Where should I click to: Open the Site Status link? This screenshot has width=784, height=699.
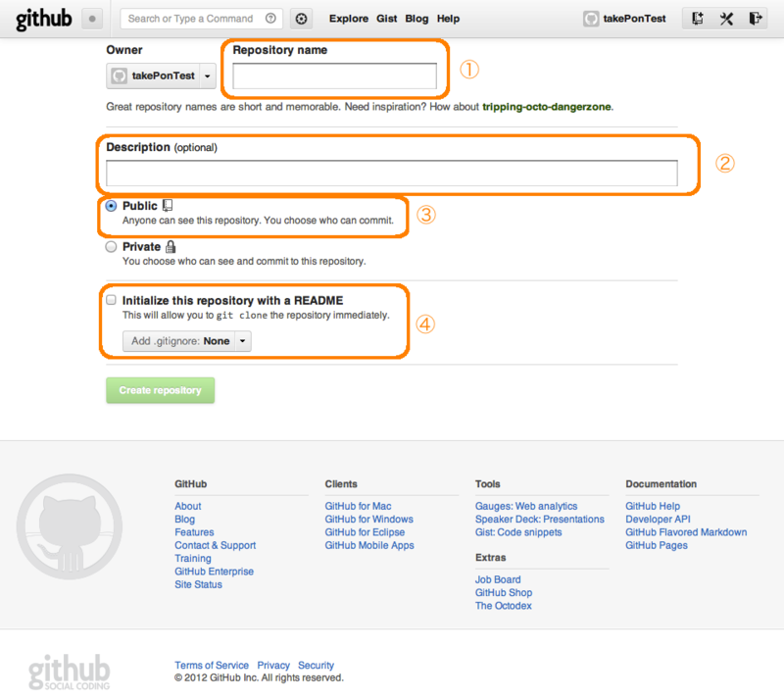coord(199,584)
